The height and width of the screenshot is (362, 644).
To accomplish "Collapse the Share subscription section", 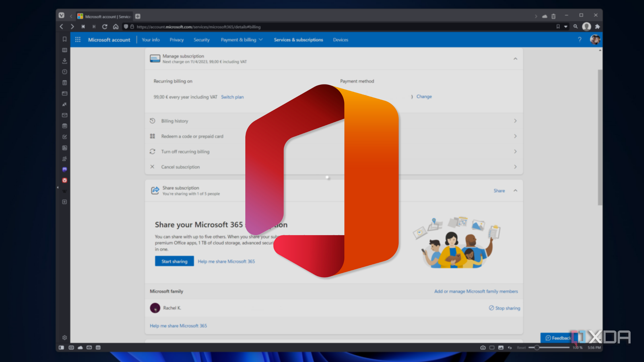I will click(x=516, y=191).
